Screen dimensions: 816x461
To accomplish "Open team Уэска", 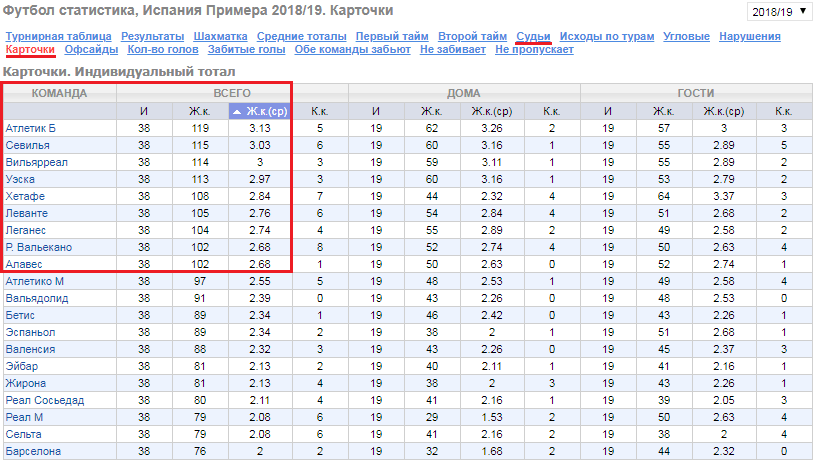I will [20, 180].
